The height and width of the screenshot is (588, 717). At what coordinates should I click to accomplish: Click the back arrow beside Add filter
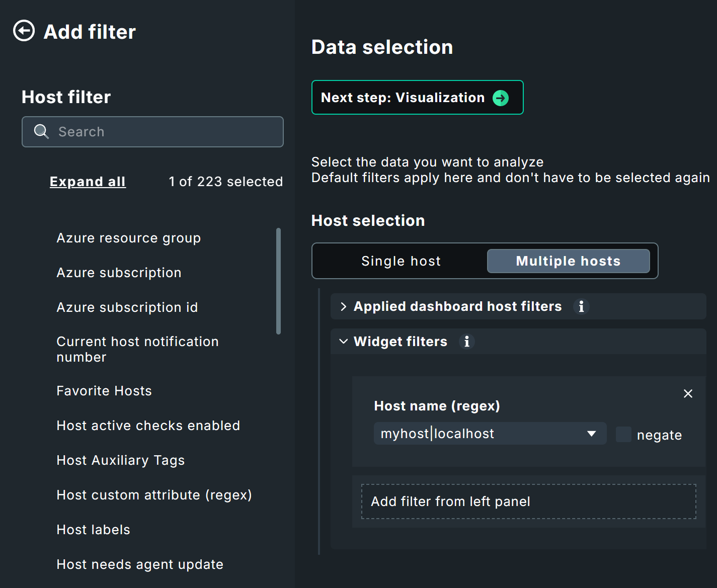click(23, 31)
